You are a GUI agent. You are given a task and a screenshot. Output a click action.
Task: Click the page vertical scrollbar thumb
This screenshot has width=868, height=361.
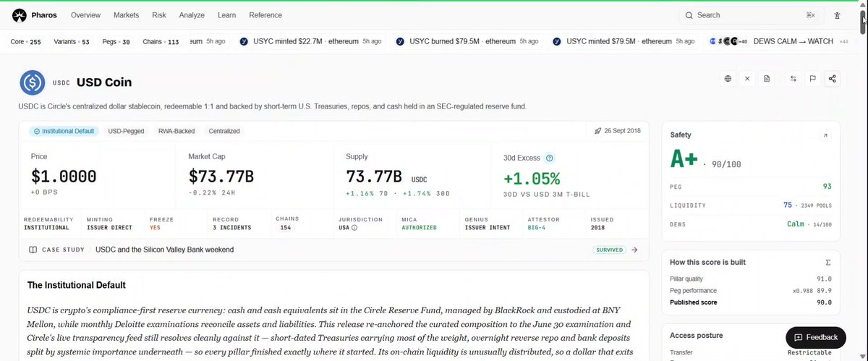coord(863,22)
